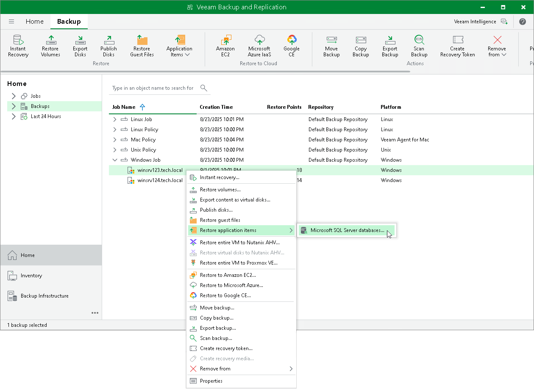Image resolution: width=534 pixels, height=392 pixels.
Task: Click Copy Backup in Actions group
Action: [x=361, y=46]
